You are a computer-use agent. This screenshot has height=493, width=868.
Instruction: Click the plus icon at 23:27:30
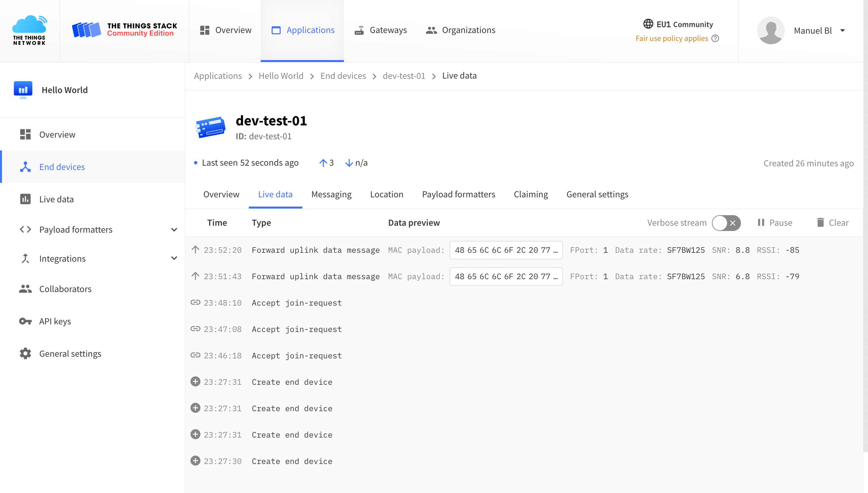click(195, 461)
